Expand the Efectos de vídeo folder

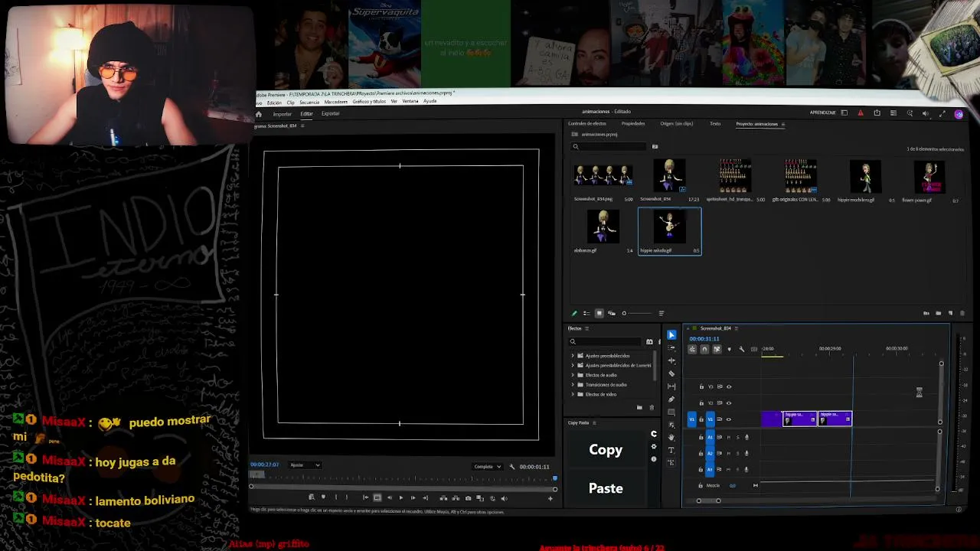click(x=572, y=394)
